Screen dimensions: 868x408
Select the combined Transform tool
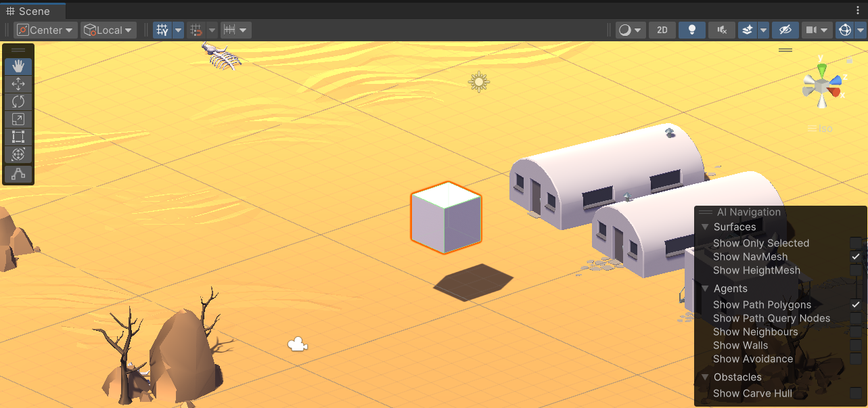[x=18, y=154]
